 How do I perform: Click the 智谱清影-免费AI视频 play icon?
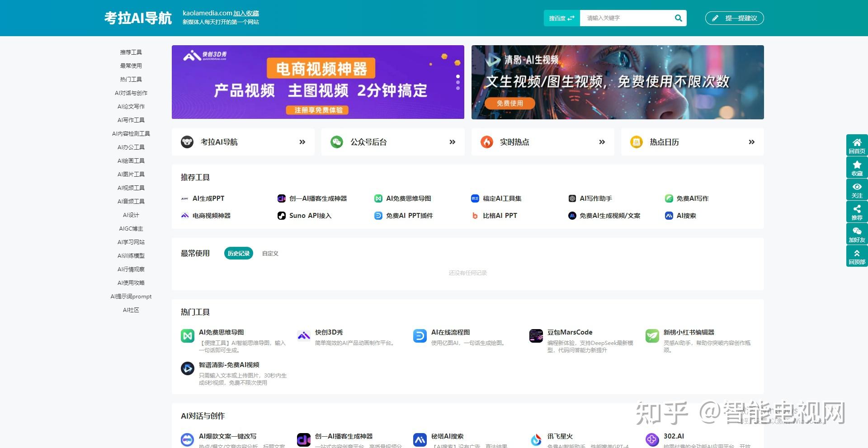pos(187,368)
